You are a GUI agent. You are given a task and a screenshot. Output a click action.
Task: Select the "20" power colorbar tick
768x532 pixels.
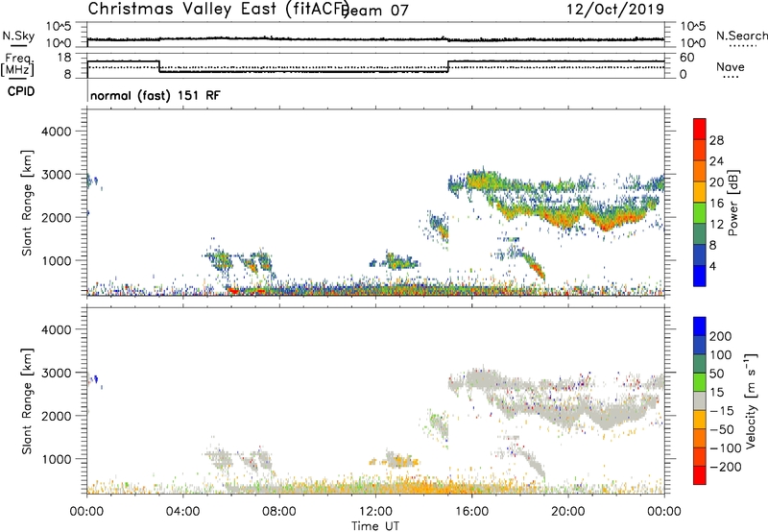[x=716, y=182]
